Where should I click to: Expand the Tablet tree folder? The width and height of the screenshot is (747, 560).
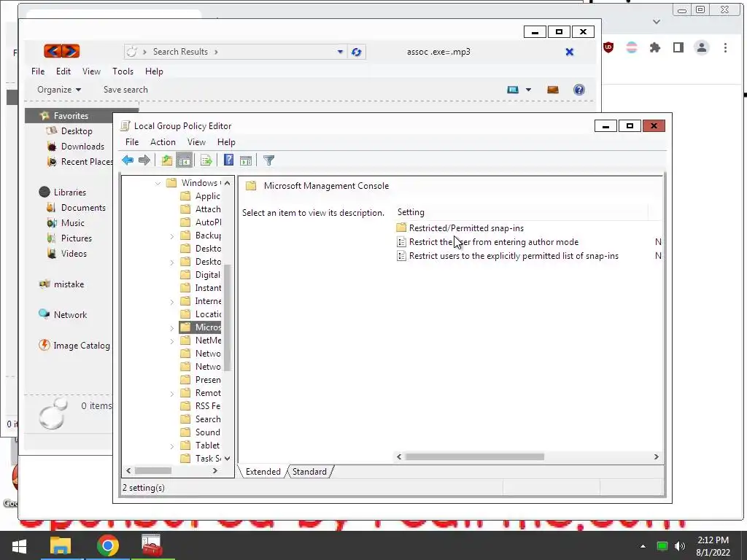[x=172, y=446]
